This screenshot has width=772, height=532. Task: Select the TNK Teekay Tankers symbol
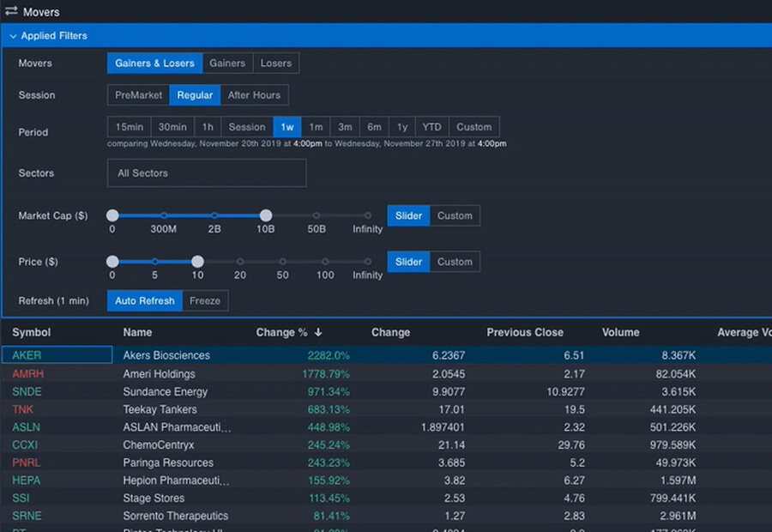point(23,409)
